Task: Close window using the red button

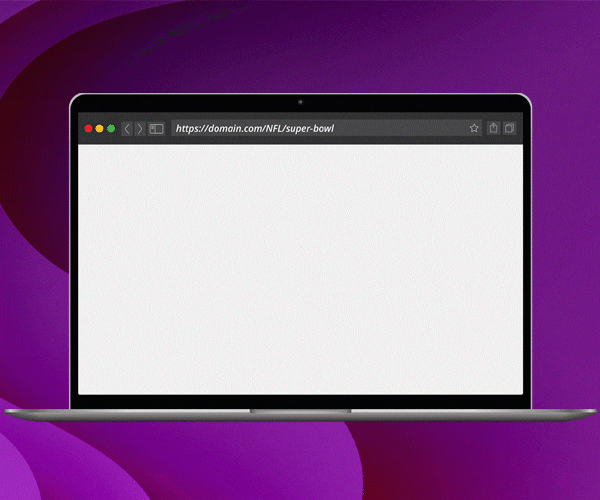Action: tap(88, 129)
